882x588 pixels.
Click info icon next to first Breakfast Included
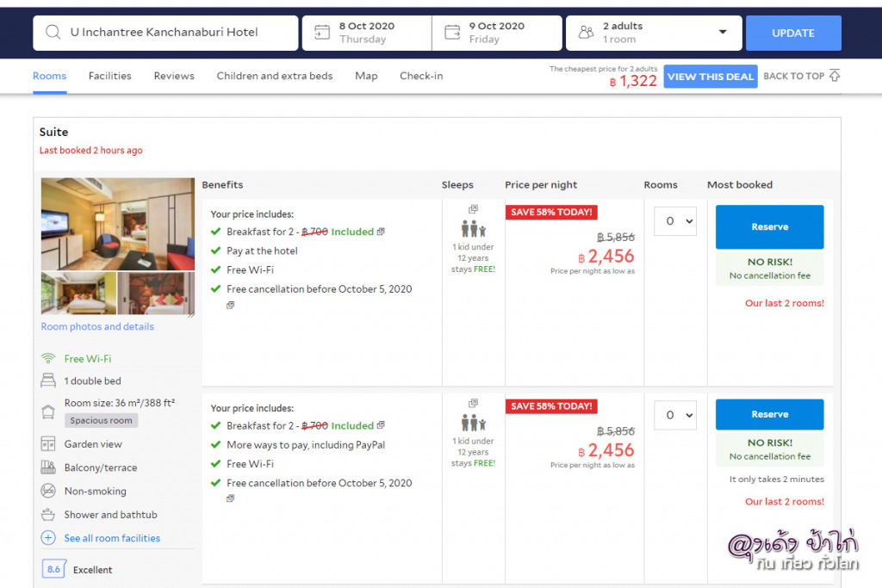[x=381, y=232]
